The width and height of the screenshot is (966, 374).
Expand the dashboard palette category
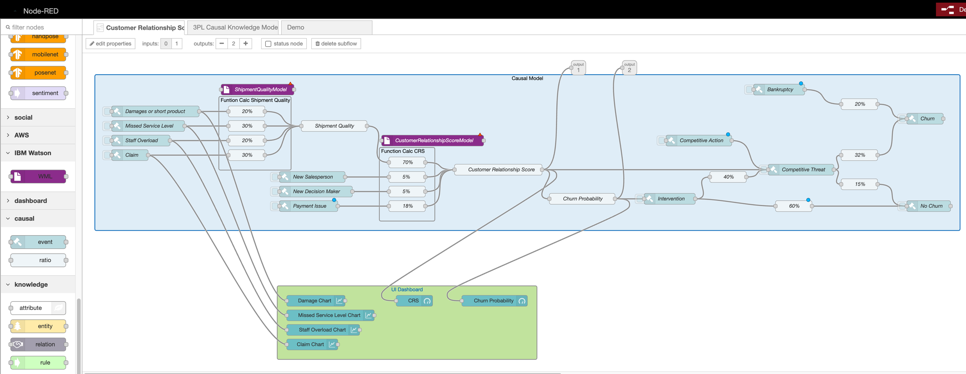[38, 200]
